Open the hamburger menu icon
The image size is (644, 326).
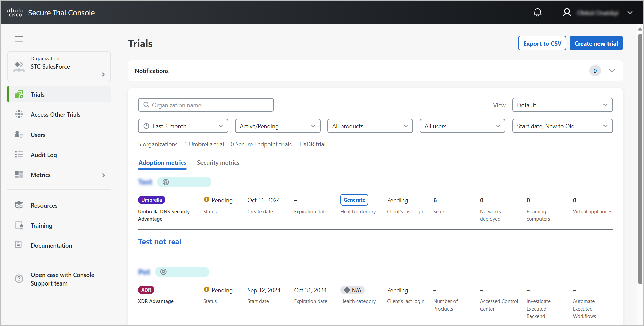pyautogui.click(x=19, y=39)
